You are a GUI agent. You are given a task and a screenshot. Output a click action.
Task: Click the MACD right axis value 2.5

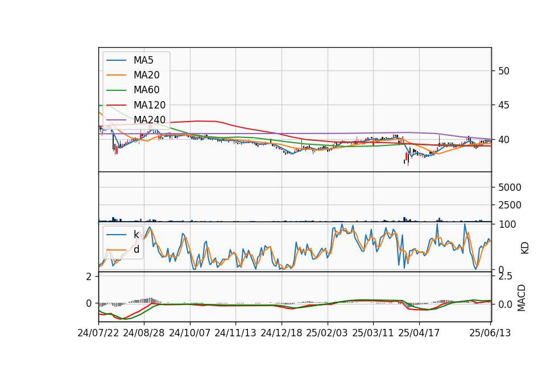pos(505,277)
